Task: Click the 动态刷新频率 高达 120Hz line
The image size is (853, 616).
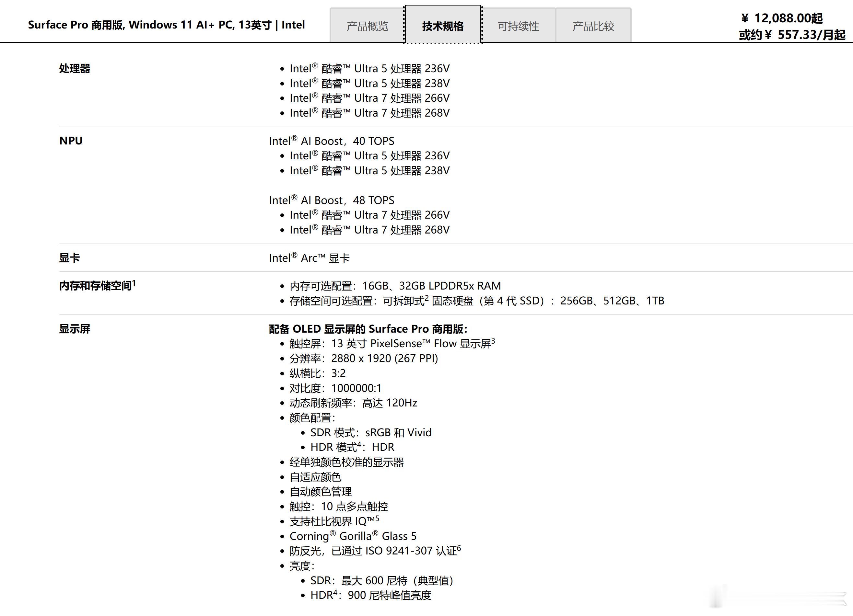Action: coord(353,403)
